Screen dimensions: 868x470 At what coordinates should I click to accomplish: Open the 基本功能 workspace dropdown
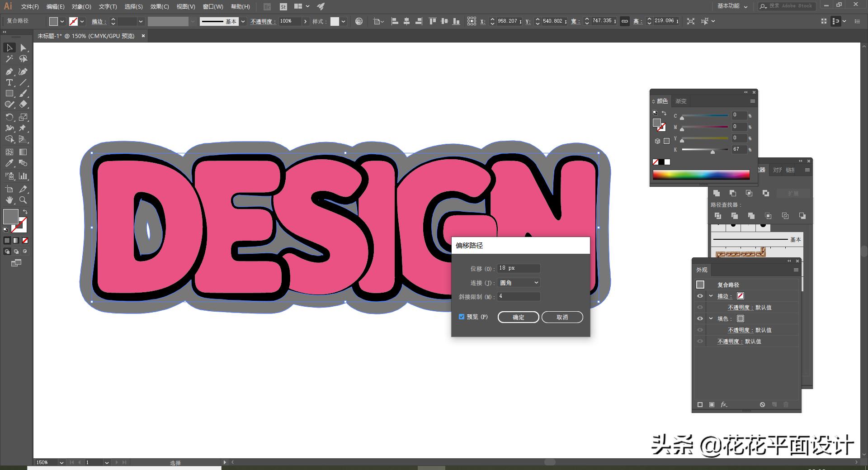point(732,6)
